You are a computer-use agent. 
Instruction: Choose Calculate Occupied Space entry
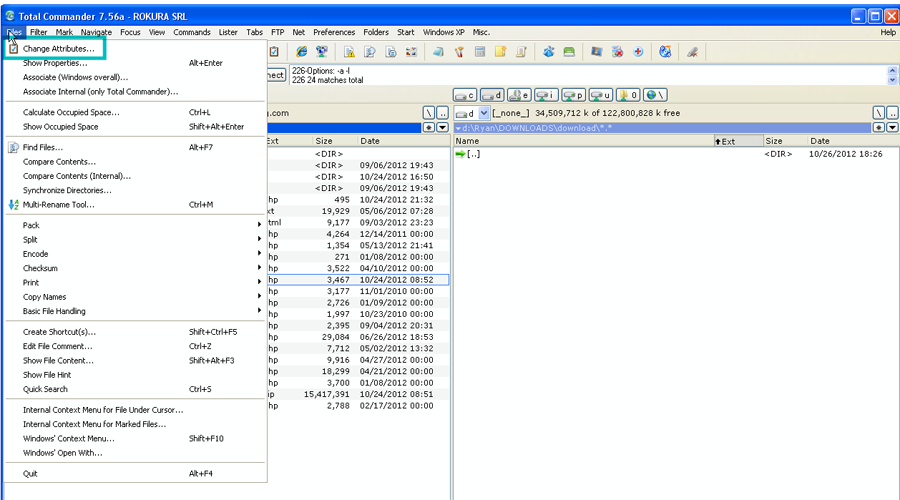pos(135,113)
